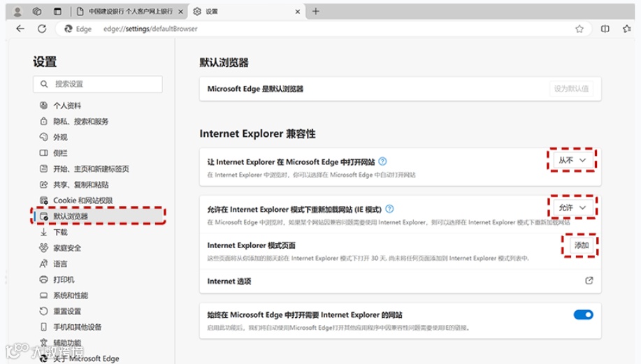This screenshot has height=364, width=641.
Task: Click the 搜索设置 search field
Action: pyautogui.click(x=98, y=84)
